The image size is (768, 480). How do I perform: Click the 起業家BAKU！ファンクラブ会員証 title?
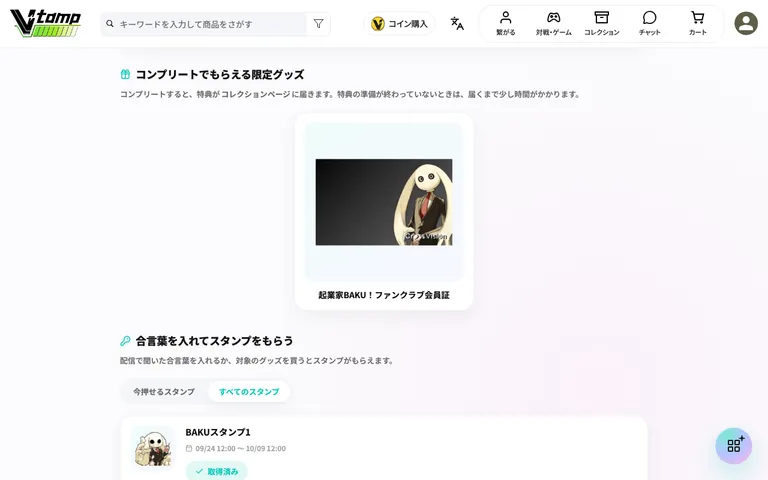coord(384,295)
